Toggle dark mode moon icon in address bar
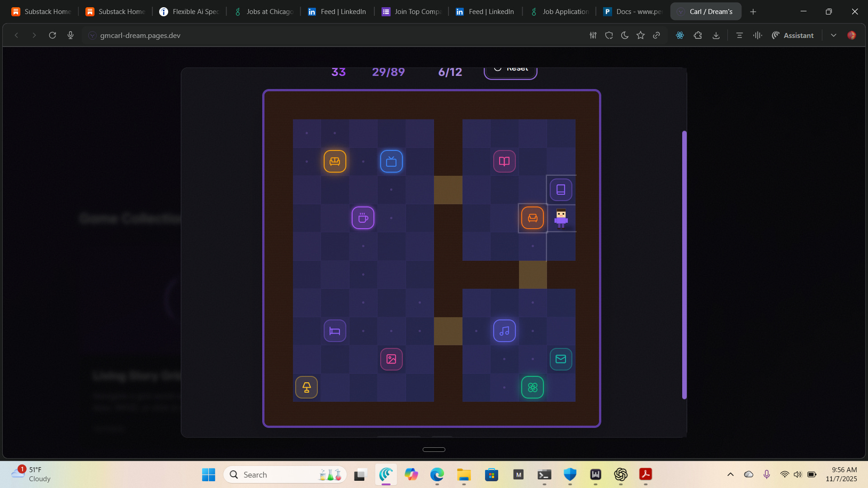The height and width of the screenshot is (488, 868). click(625, 35)
